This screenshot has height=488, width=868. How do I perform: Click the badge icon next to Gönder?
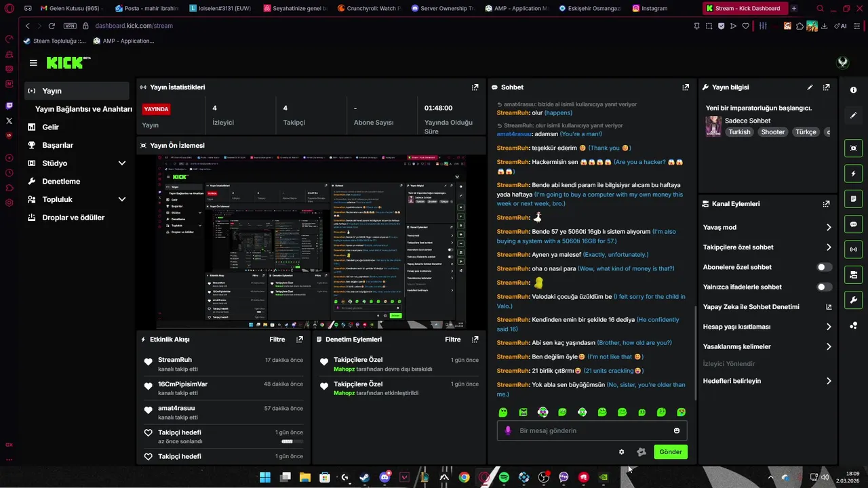pyautogui.click(x=642, y=452)
